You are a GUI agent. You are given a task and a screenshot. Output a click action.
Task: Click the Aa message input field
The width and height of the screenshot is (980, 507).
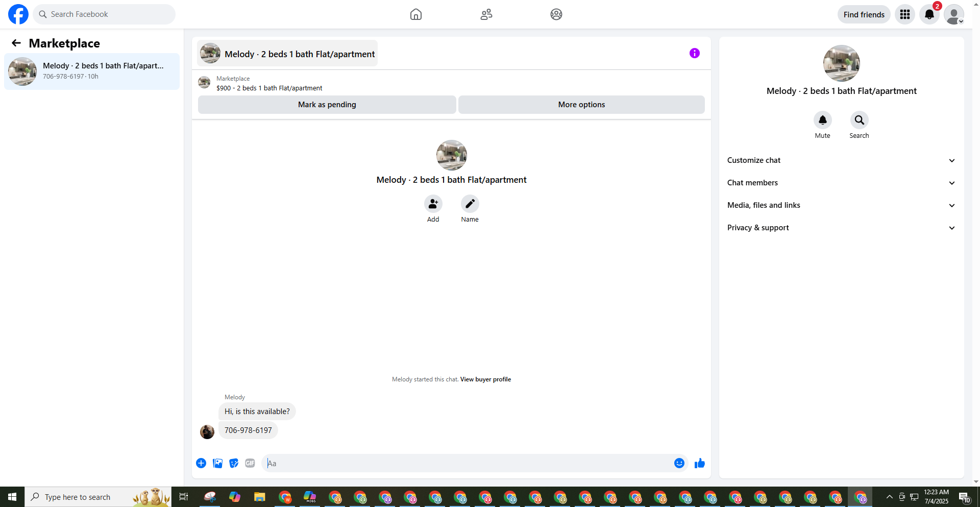click(x=467, y=463)
